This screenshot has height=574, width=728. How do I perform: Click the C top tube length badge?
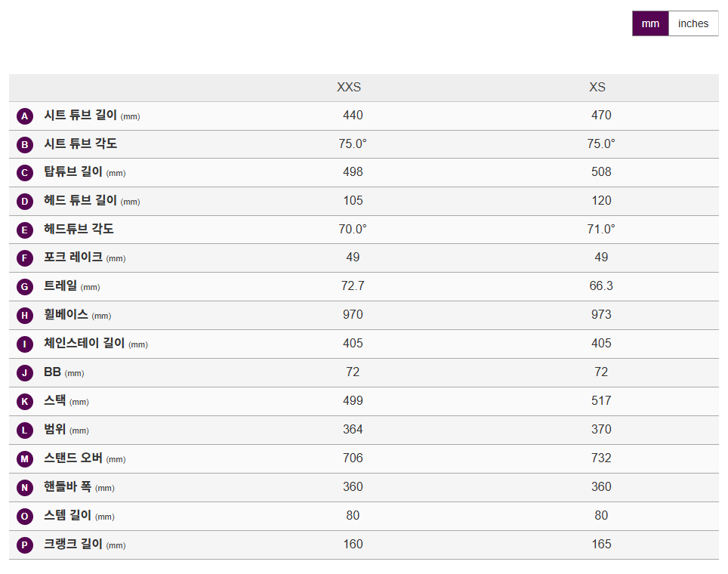(24, 173)
